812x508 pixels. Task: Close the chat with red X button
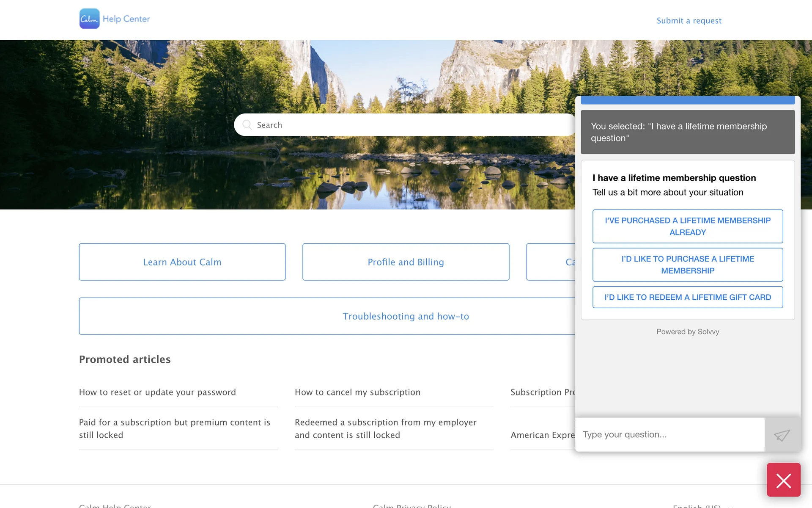point(783,480)
